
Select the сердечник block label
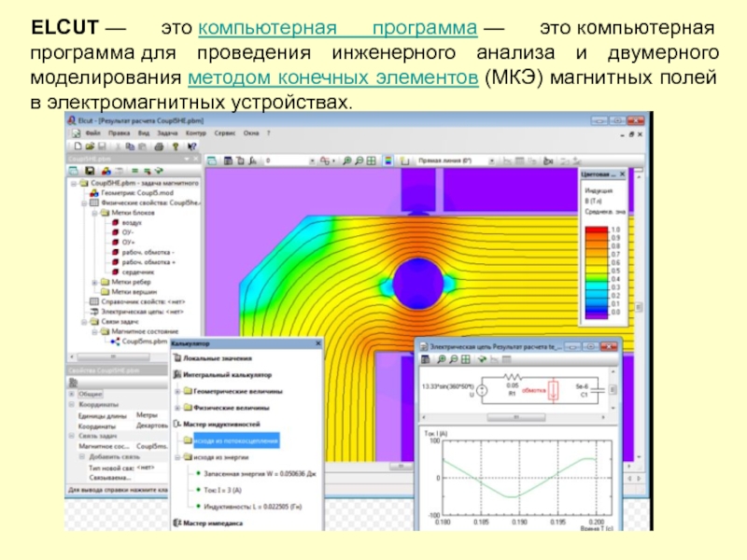[138, 273]
